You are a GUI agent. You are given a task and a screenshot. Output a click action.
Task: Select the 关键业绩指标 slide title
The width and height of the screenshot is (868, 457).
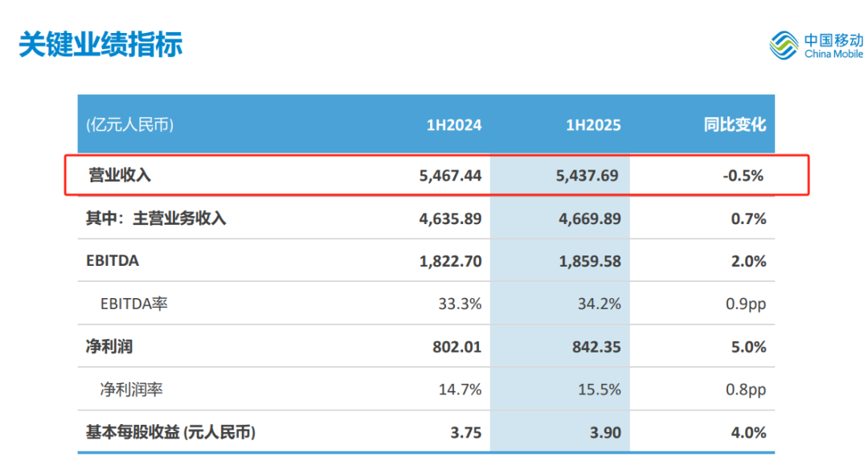pyautogui.click(x=100, y=44)
